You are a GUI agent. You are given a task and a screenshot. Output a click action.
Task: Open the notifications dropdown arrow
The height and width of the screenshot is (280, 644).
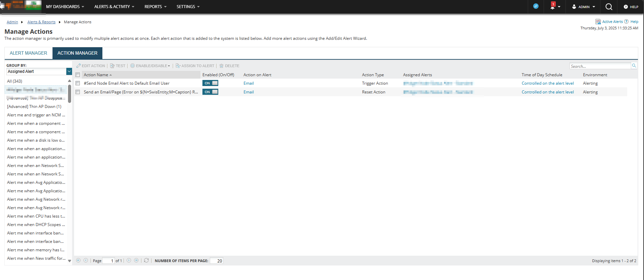[x=559, y=7]
